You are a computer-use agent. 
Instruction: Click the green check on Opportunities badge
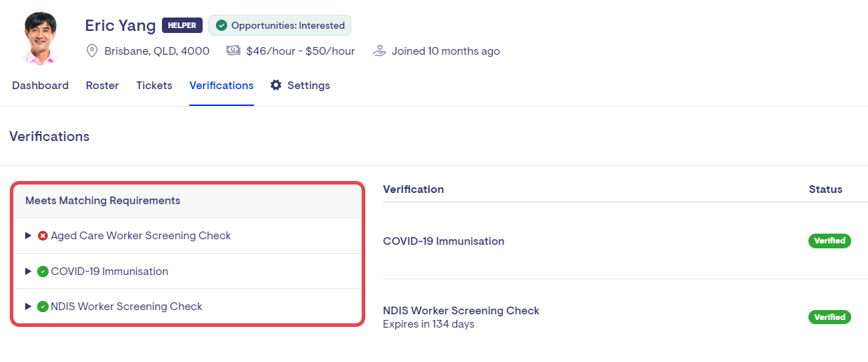click(222, 25)
